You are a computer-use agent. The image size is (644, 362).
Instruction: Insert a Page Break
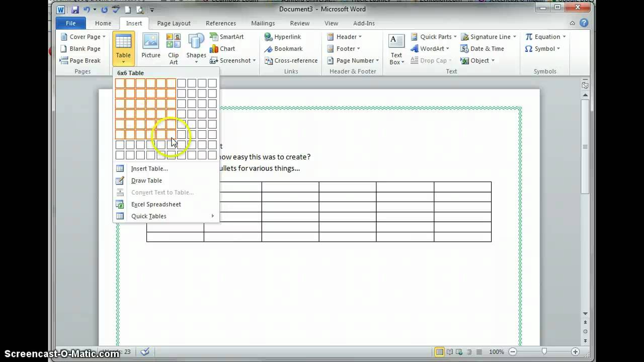click(80, 60)
